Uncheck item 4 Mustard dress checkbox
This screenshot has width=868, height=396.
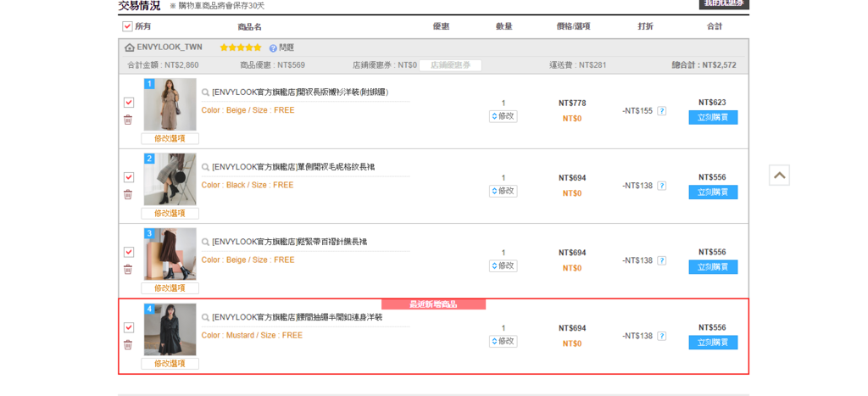point(129,327)
